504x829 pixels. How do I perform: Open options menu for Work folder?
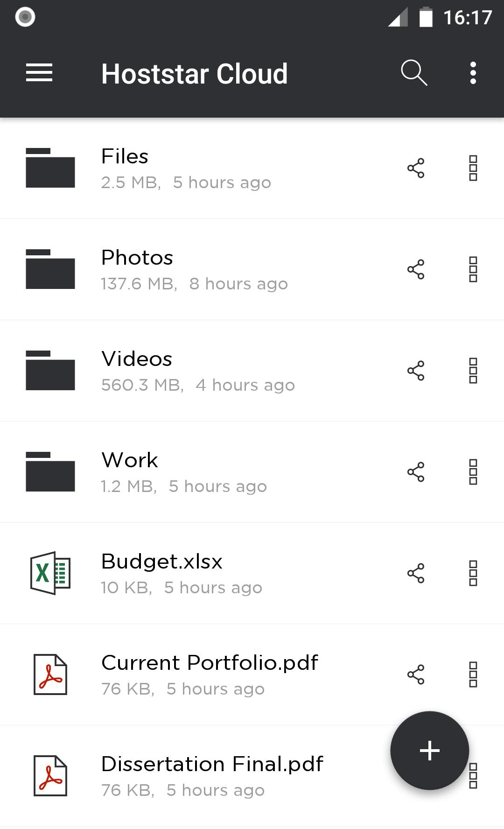[473, 472]
